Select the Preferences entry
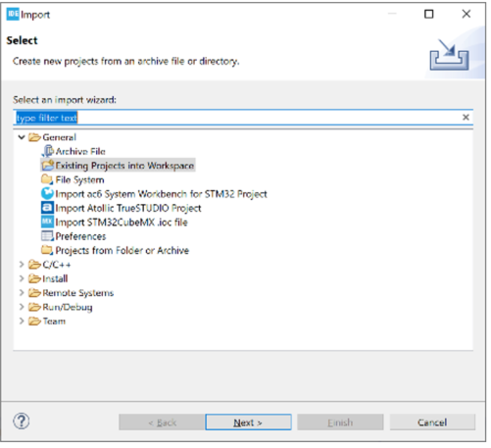The image size is (491, 448). click(80, 236)
